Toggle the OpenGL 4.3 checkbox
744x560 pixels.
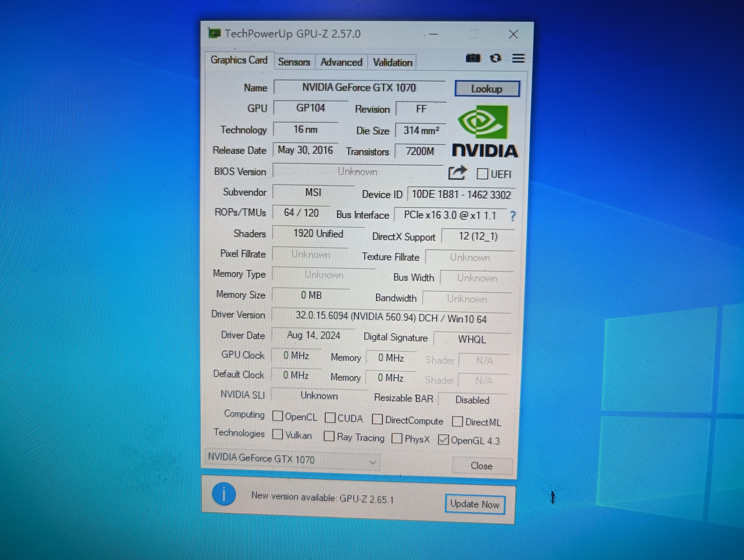(443, 440)
